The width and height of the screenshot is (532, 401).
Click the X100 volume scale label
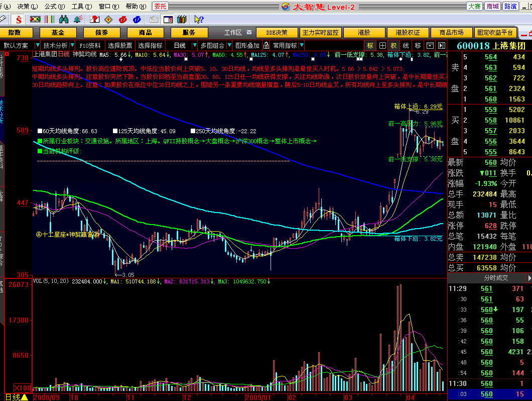[23, 388]
